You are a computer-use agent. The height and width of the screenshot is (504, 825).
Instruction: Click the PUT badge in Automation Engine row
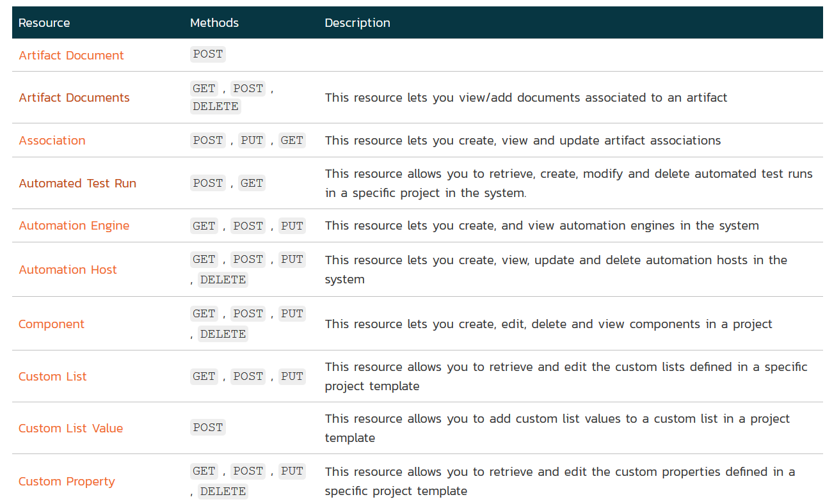pyautogui.click(x=292, y=226)
